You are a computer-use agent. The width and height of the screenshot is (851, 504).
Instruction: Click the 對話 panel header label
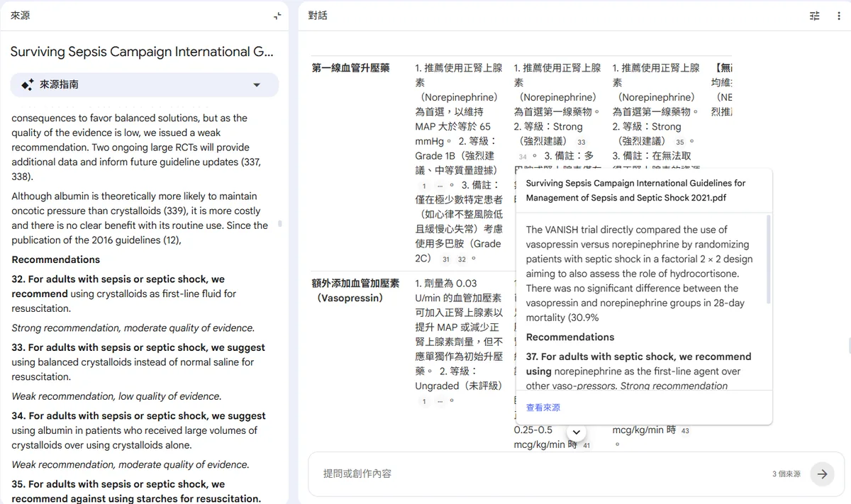pos(318,16)
